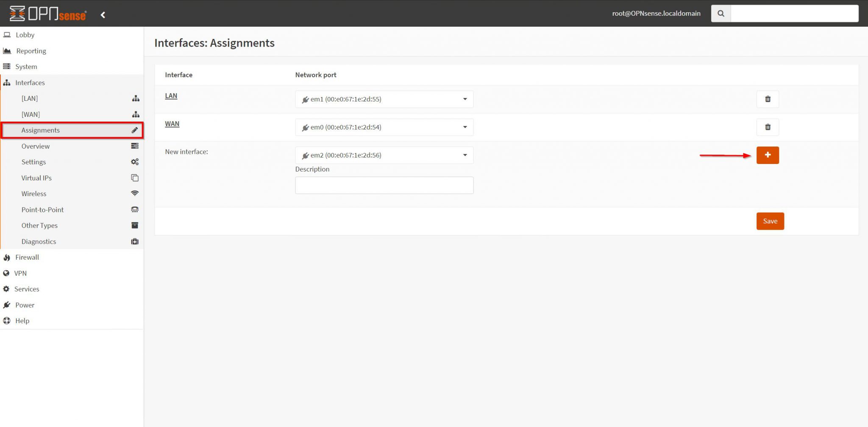Click the System server icon
Viewport: 868px width, 427px height.
pos(6,67)
